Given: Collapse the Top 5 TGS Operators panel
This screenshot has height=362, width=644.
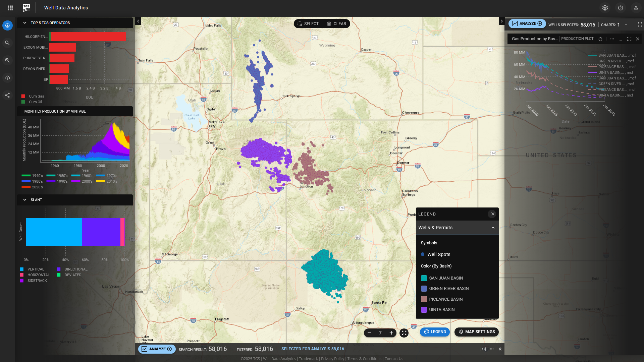Looking at the screenshot, I should click(25, 23).
